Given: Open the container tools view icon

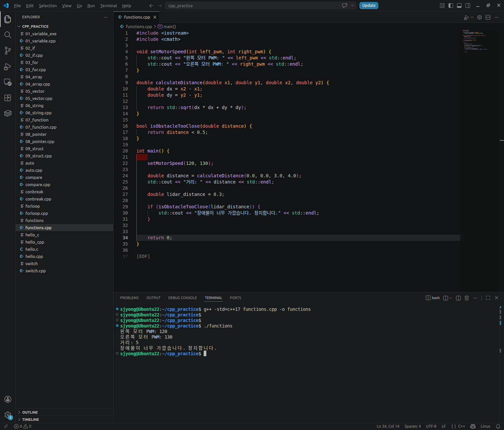Looking at the screenshot, I should click(8, 113).
